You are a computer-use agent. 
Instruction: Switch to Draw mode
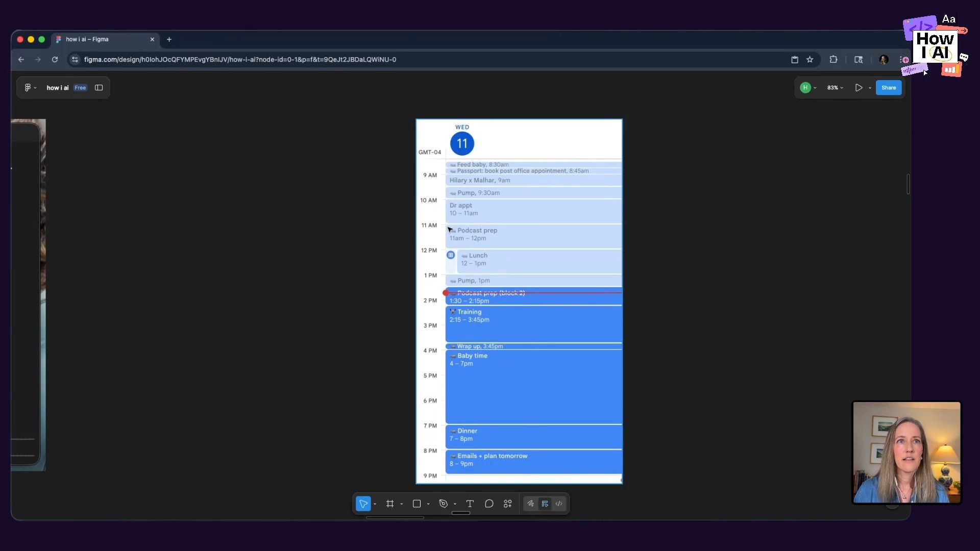[x=531, y=504]
